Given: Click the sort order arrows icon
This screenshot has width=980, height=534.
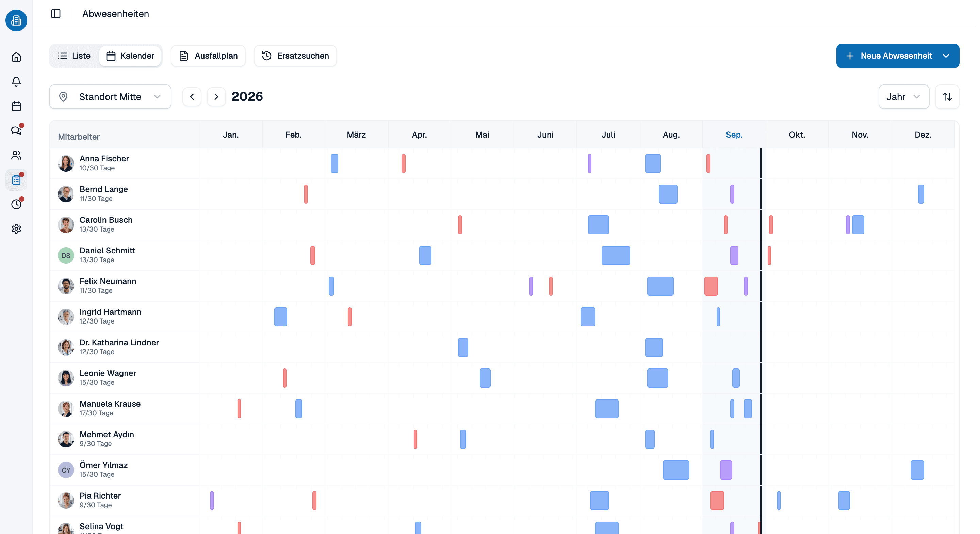Looking at the screenshot, I should (947, 97).
